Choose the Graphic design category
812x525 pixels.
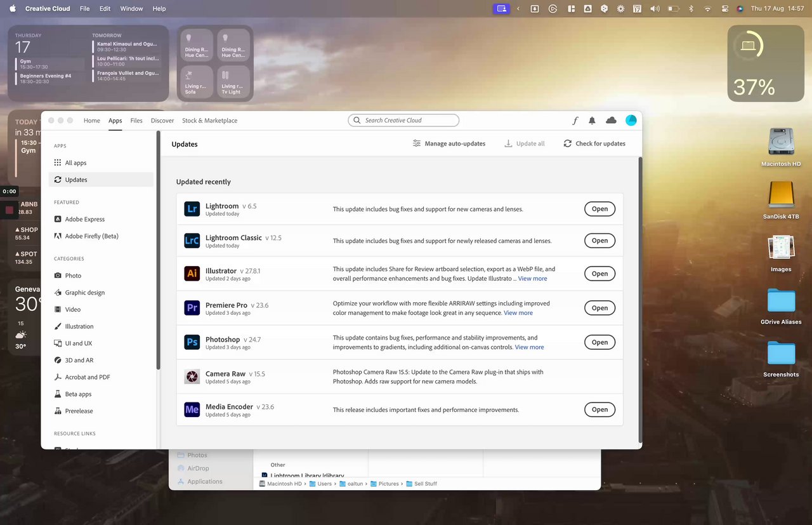click(101, 293)
